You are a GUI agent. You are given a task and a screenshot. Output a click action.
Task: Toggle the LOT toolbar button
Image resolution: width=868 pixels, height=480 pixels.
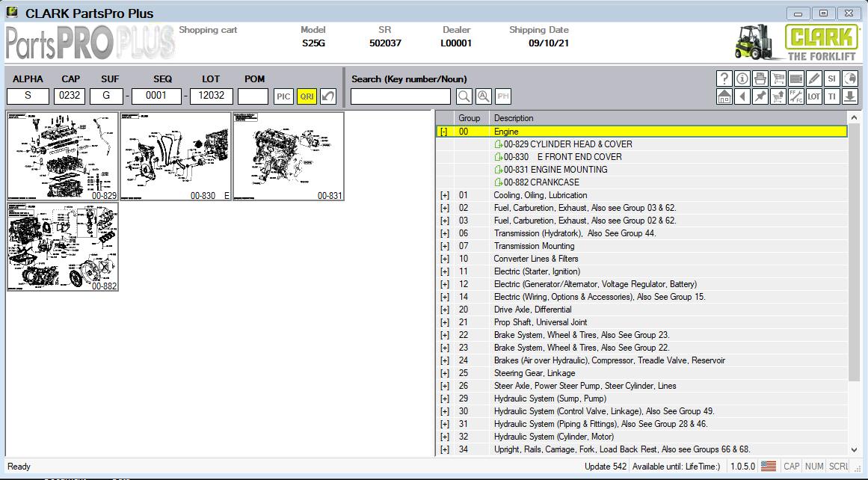coord(813,96)
